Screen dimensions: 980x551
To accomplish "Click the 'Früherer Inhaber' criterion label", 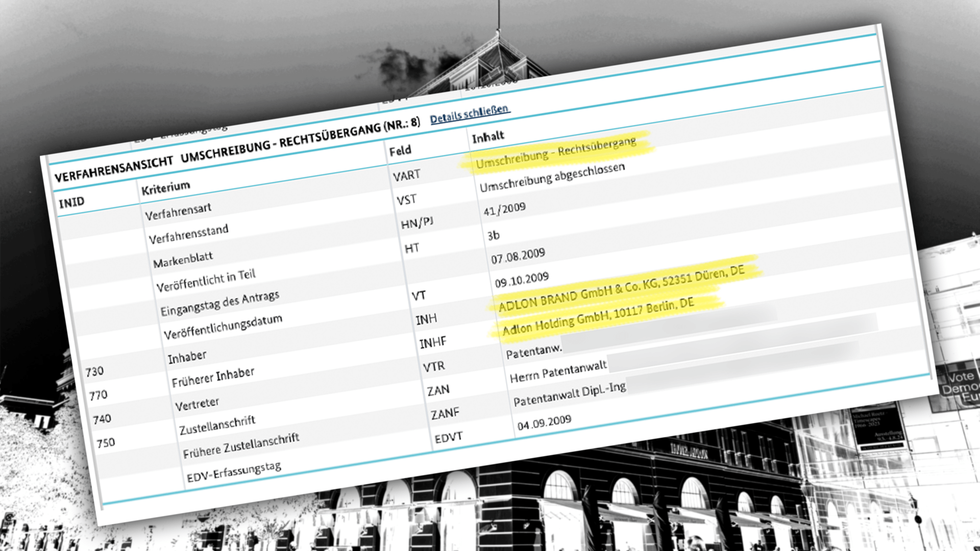I will tap(213, 377).
